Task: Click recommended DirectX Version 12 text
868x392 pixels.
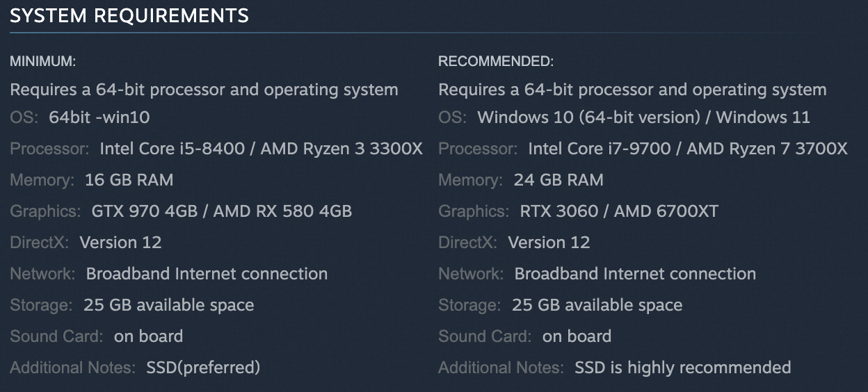Action: click(549, 243)
